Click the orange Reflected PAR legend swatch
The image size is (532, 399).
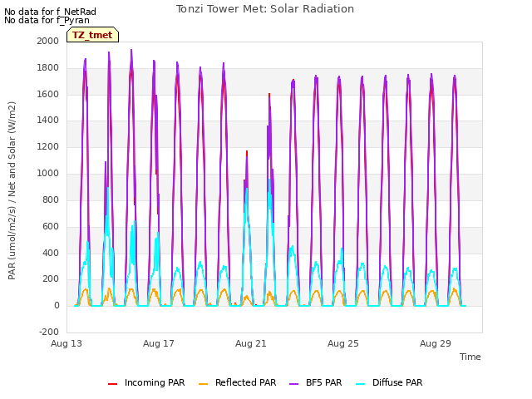(203, 384)
